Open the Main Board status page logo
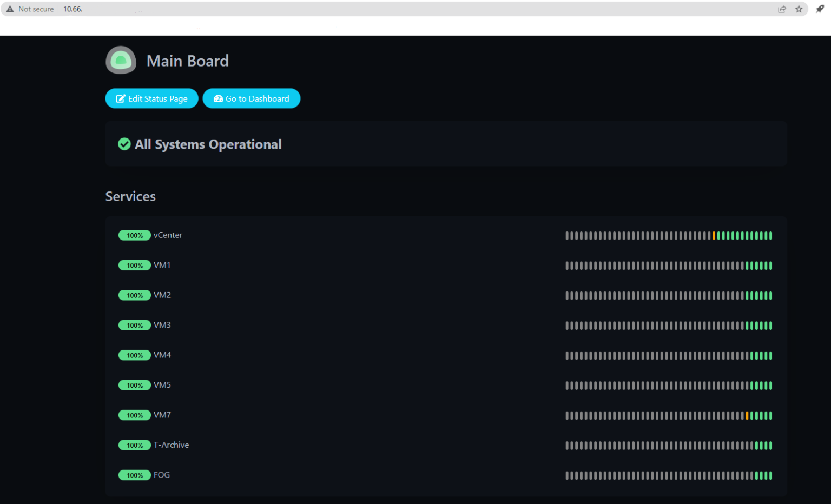The height and width of the screenshot is (504, 831). point(121,60)
